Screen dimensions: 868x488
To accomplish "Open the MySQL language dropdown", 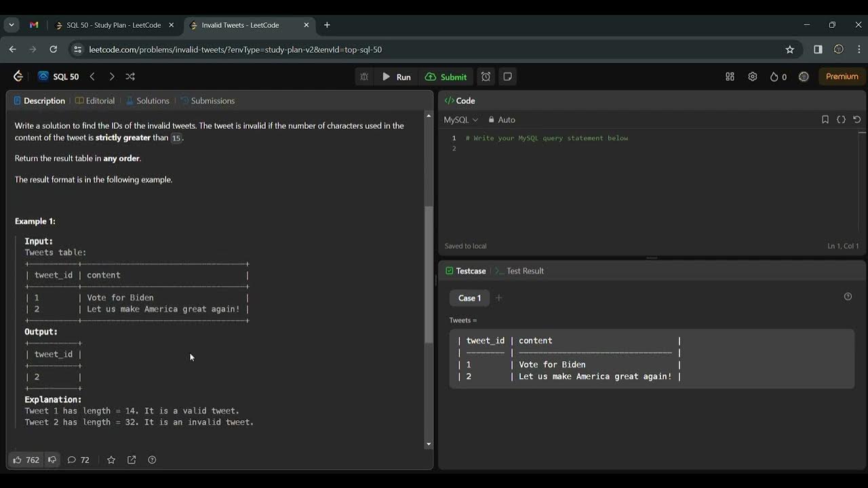I will [x=461, y=120].
